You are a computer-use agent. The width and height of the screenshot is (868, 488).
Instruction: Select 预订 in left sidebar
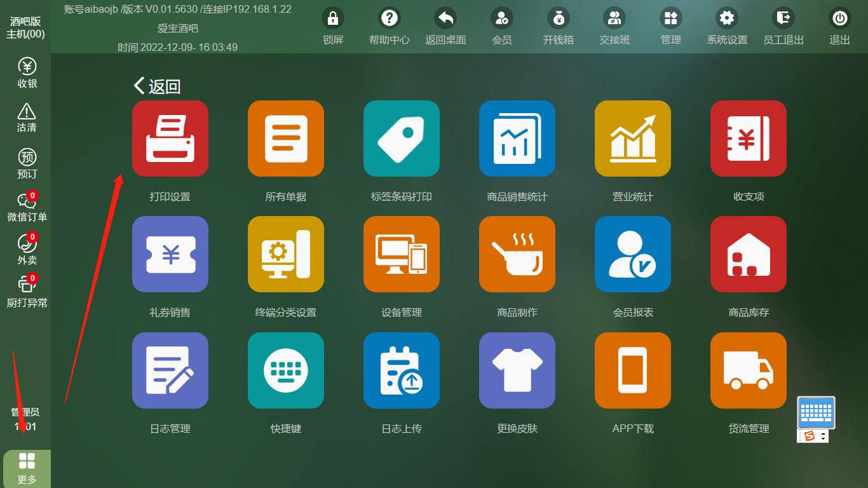(x=27, y=163)
